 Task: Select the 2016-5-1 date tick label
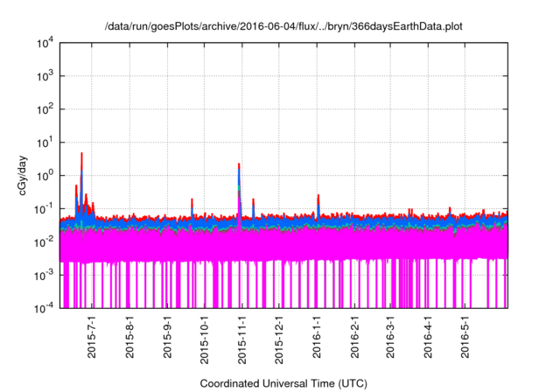tap(465, 336)
